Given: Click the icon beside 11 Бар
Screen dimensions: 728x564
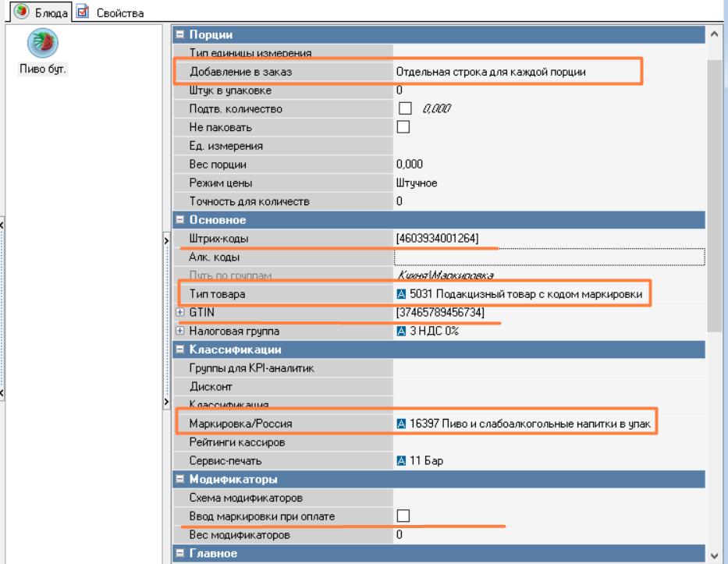Looking at the screenshot, I should (401, 461).
